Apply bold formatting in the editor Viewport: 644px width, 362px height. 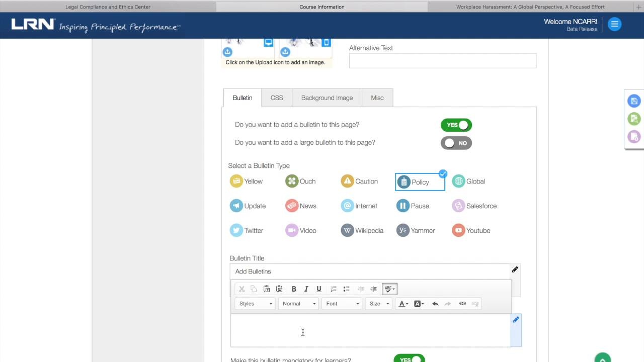tap(294, 289)
